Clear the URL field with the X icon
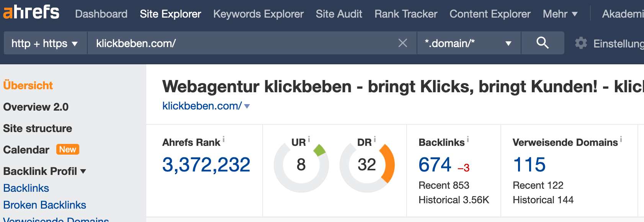The height and width of the screenshot is (222, 644). pos(402,43)
